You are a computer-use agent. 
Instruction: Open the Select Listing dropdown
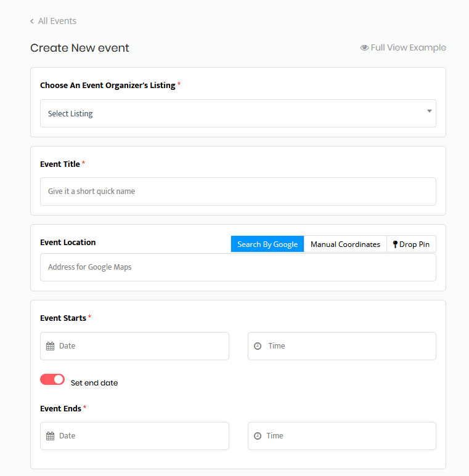click(x=237, y=113)
